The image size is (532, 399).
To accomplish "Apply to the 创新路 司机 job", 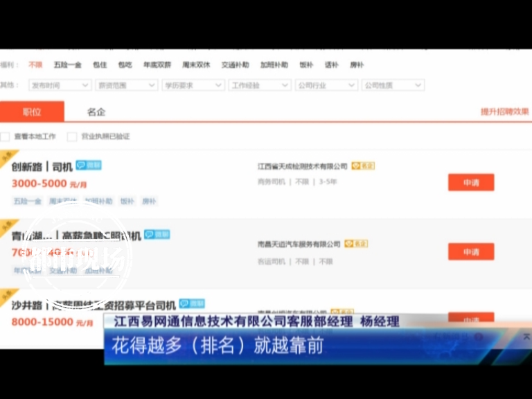I will pos(471,183).
